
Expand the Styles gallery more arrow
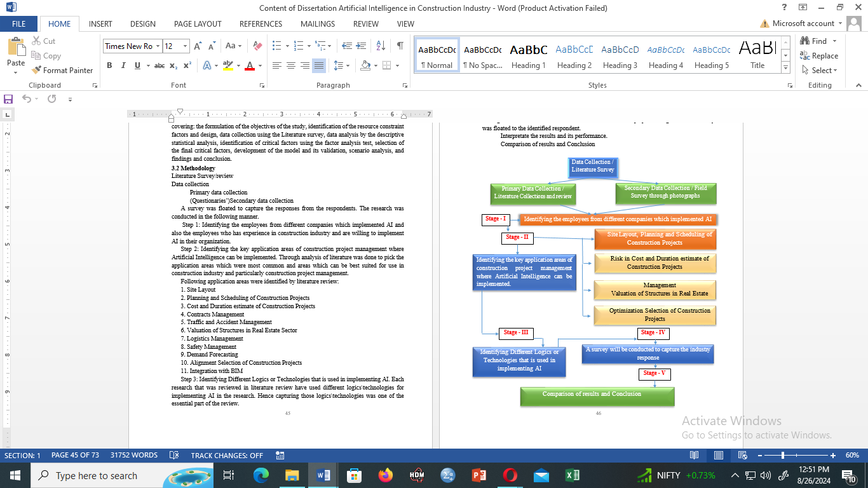point(786,68)
